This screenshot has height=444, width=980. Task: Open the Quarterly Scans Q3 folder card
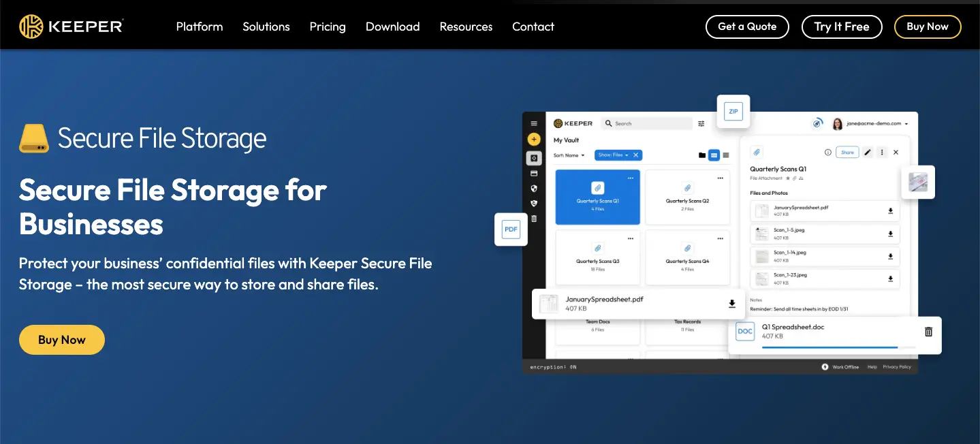click(x=598, y=257)
